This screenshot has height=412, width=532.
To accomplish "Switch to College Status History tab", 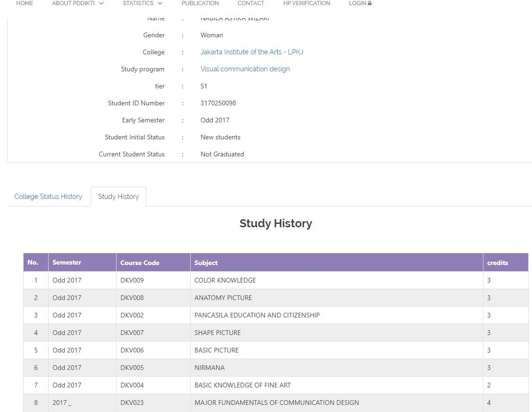I will click(48, 197).
